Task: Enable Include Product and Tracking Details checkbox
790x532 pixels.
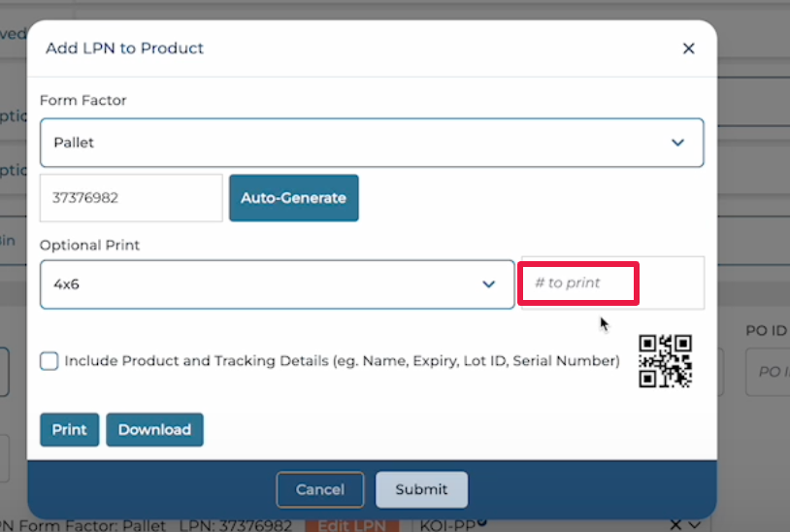Action: click(x=49, y=361)
